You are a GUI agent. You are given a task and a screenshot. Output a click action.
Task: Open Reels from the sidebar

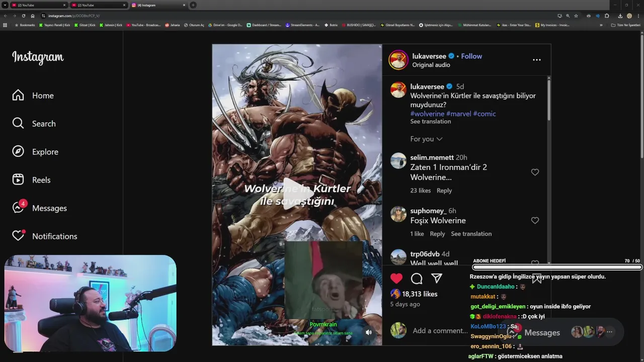[x=31, y=180]
